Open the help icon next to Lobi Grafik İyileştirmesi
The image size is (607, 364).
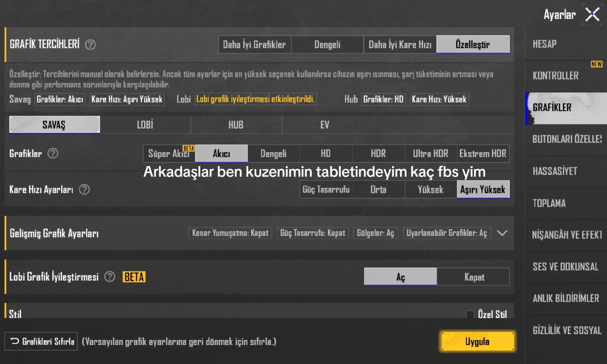pos(110,277)
